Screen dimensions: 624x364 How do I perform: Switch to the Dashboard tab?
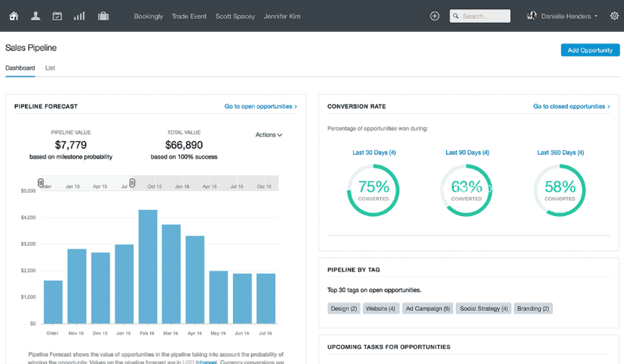(x=20, y=68)
